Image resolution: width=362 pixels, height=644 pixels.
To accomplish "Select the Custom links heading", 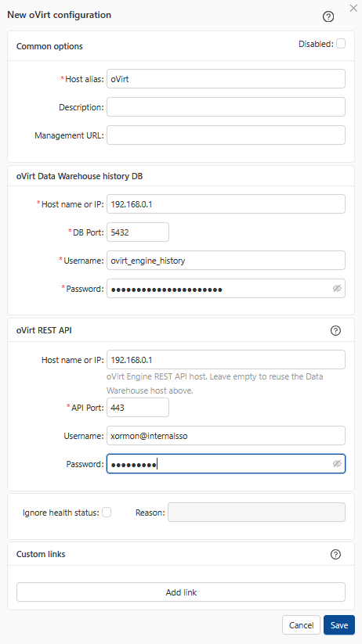I will point(41,554).
